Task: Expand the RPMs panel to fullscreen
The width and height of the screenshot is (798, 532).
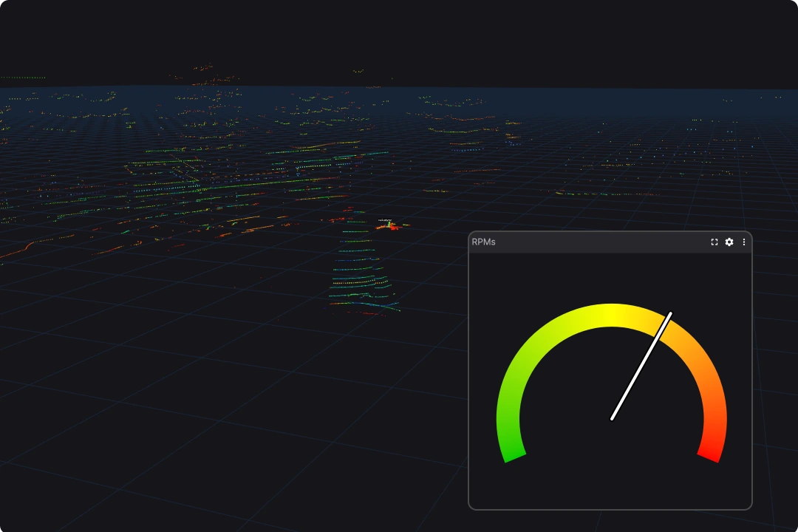Action: pos(715,242)
